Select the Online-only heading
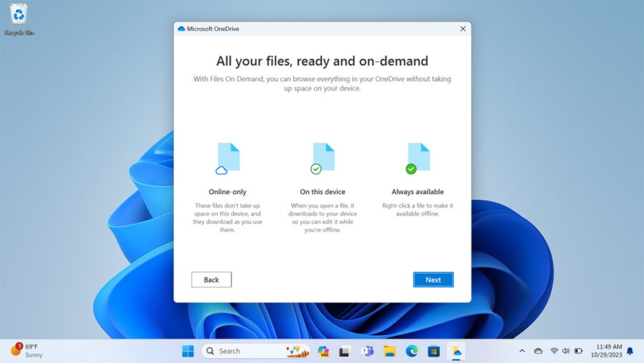This screenshot has width=644, height=363. coord(228,192)
